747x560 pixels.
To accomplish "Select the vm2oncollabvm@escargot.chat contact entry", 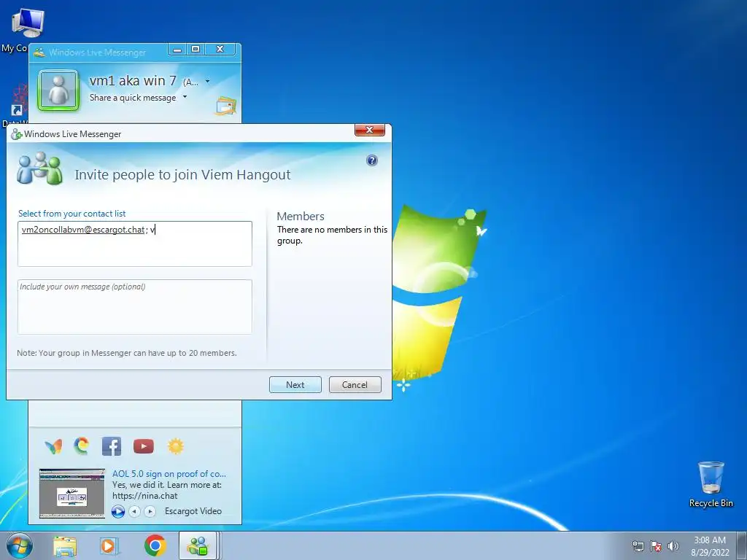I will click(83, 230).
